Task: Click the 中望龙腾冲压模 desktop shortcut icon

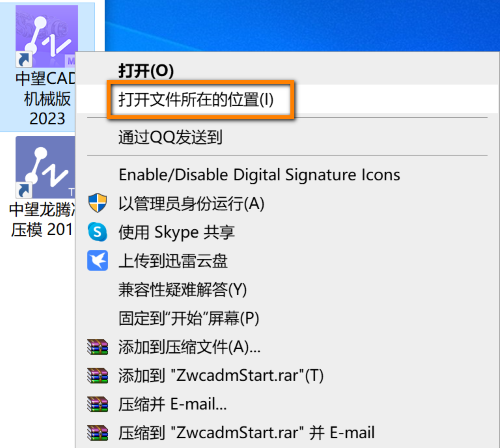Action: (x=46, y=167)
